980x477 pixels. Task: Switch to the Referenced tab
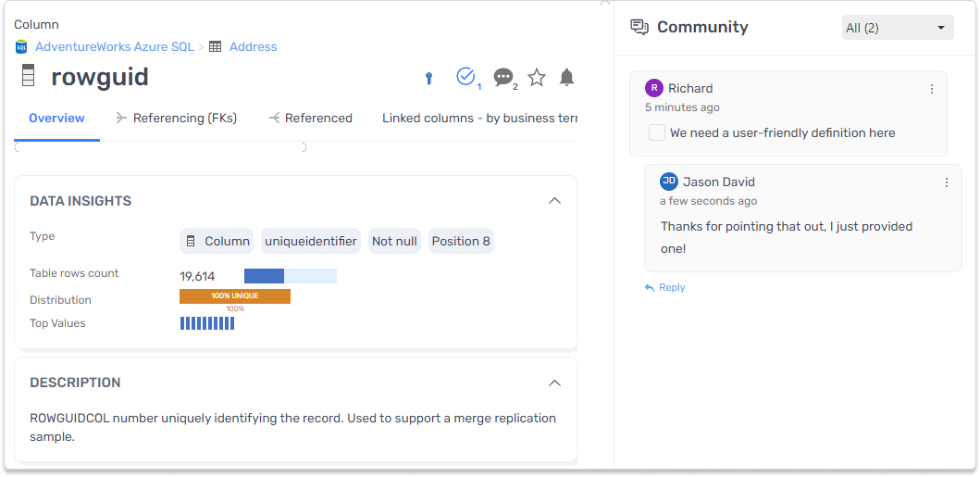pyautogui.click(x=310, y=119)
